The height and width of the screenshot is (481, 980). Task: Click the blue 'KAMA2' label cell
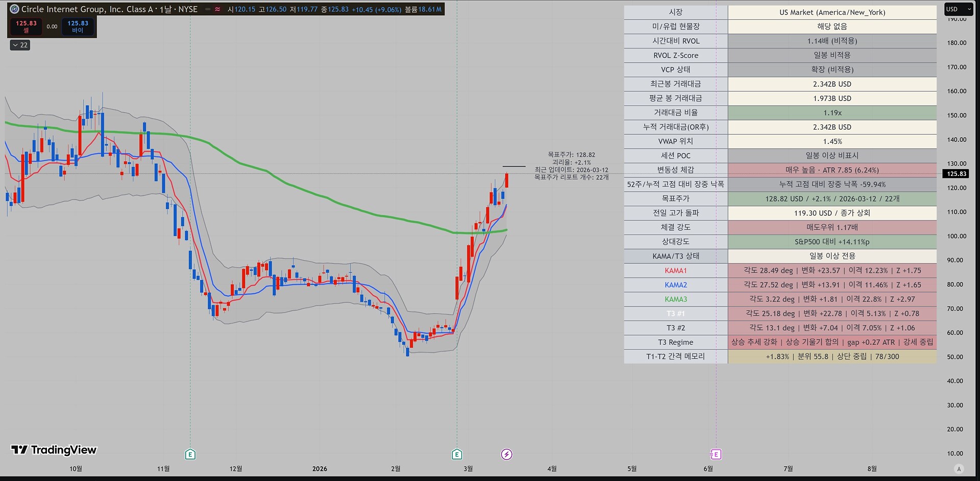pos(675,285)
